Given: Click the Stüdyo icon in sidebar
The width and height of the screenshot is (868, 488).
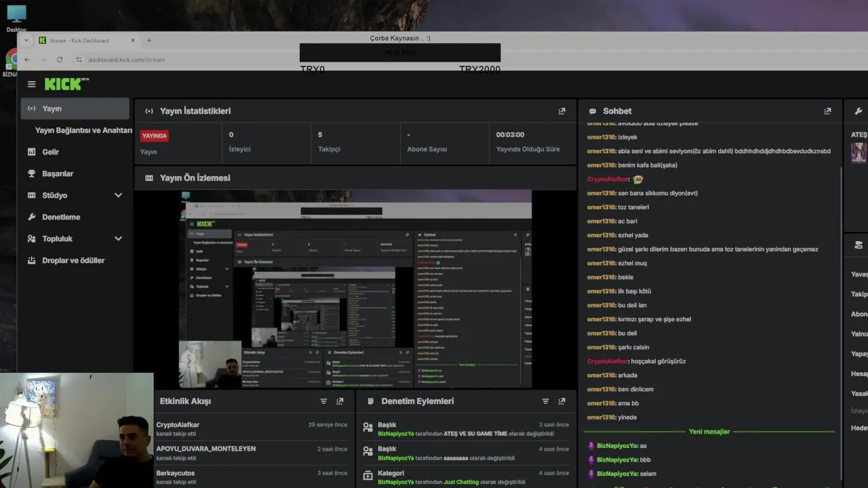Looking at the screenshot, I should point(31,195).
